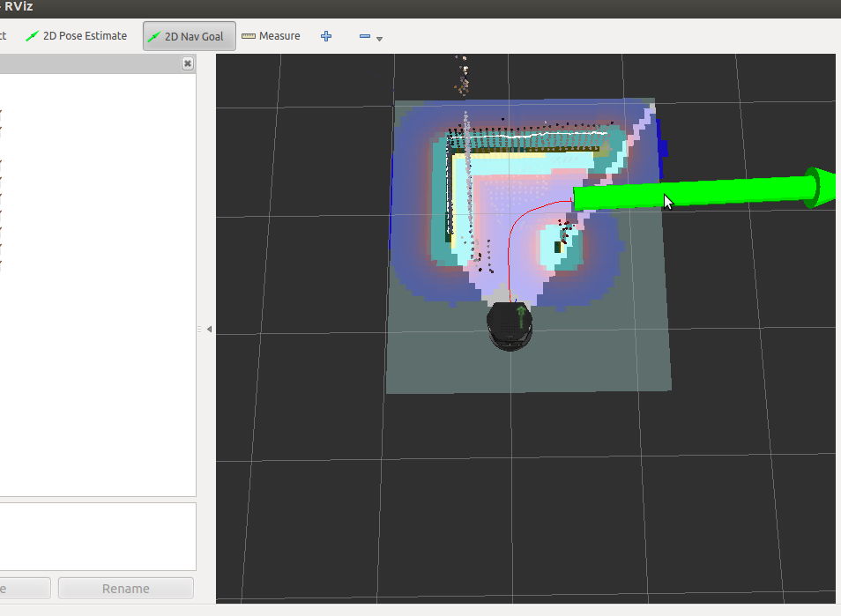The width and height of the screenshot is (841, 616).
Task: Click the blue minus remove-tool icon
Action: 365,37
